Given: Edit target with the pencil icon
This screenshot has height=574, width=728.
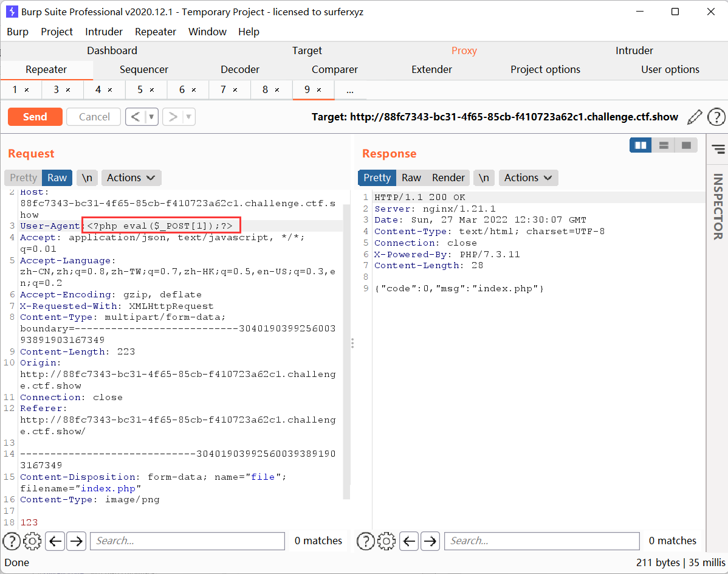Looking at the screenshot, I should coord(694,117).
